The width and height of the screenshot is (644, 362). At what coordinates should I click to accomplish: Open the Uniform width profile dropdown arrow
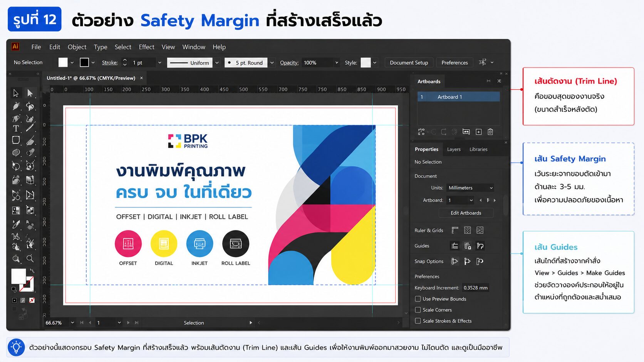[x=217, y=63]
